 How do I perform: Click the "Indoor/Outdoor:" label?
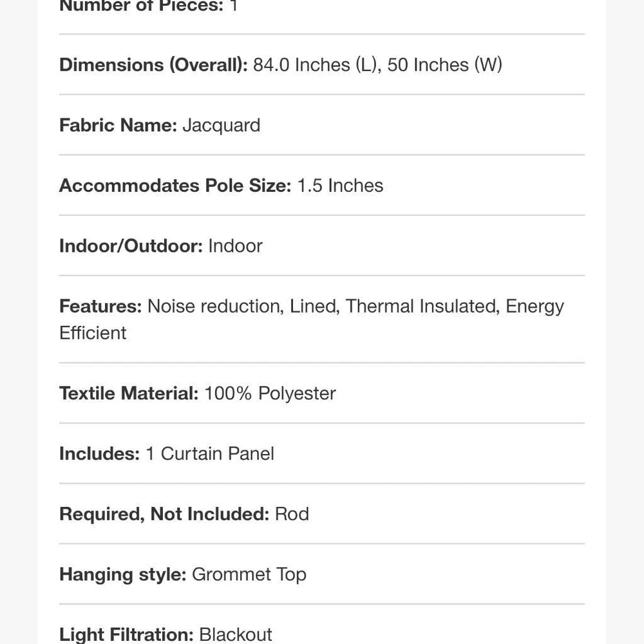tap(131, 246)
